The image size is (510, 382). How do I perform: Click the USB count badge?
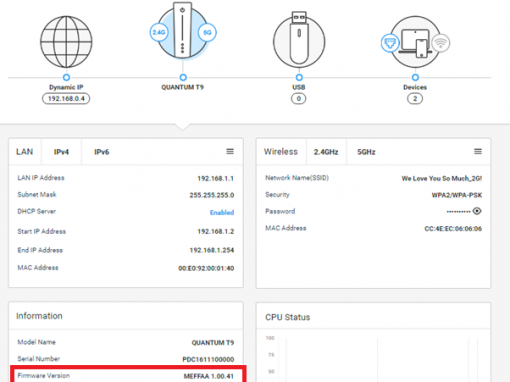pyautogui.click(x=299, y=99)
